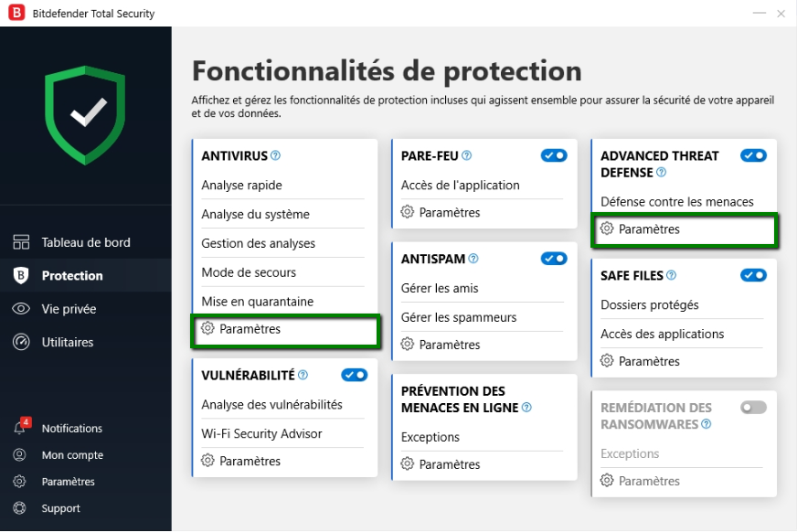Click the green shield status icon

[88, 113]
